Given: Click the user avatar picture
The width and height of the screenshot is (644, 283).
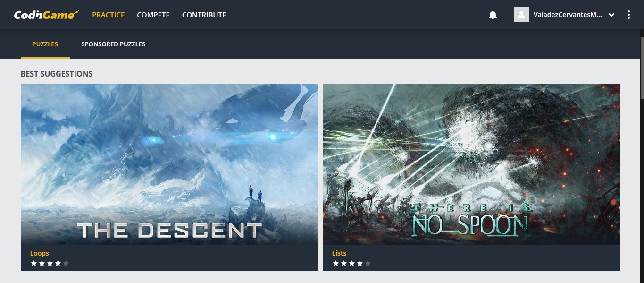Looking at the screenshot, I should (x=521, y=15).
